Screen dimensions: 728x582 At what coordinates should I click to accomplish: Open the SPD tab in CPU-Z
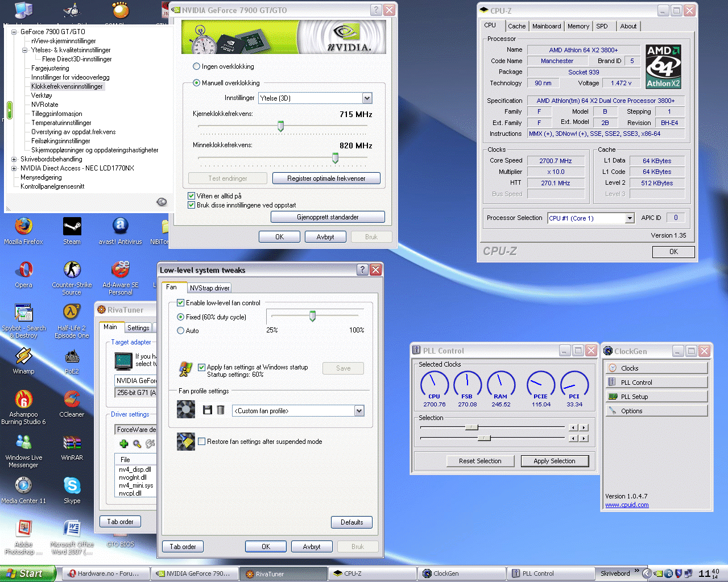[x=602, y=26]
